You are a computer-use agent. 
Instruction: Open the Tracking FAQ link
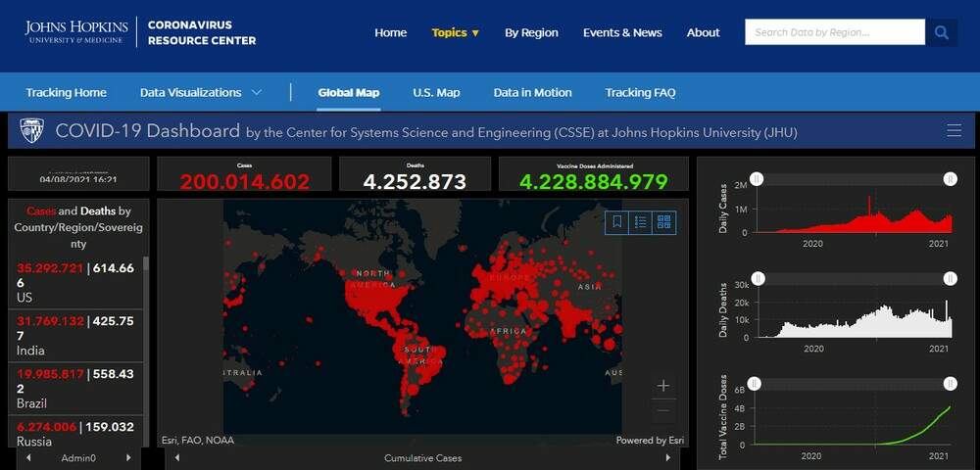pos(640,93)
